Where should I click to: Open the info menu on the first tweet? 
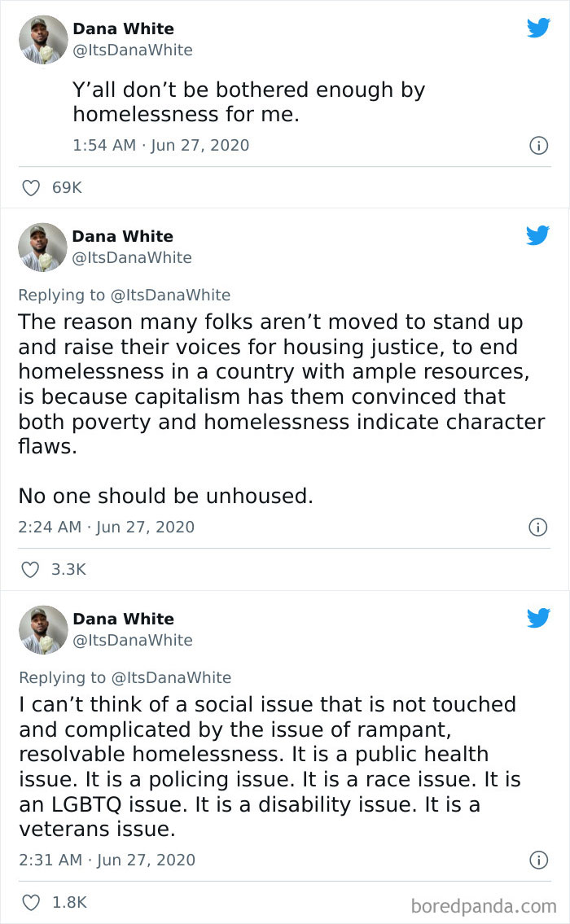537,145
